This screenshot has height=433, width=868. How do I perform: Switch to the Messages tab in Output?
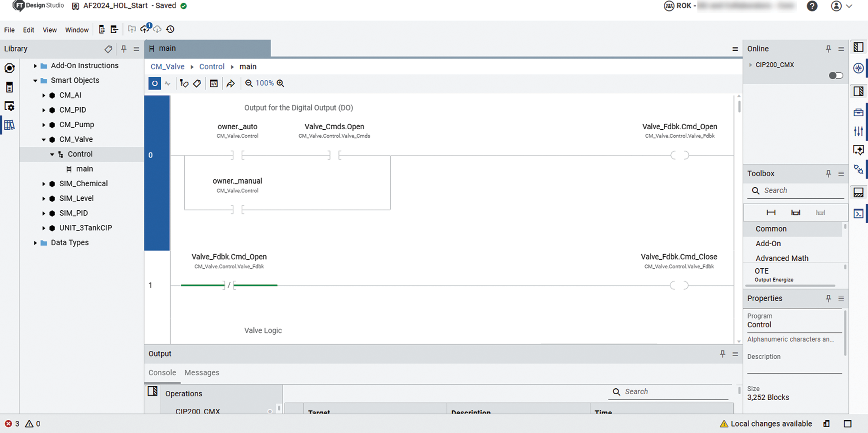tap(202, 372)
